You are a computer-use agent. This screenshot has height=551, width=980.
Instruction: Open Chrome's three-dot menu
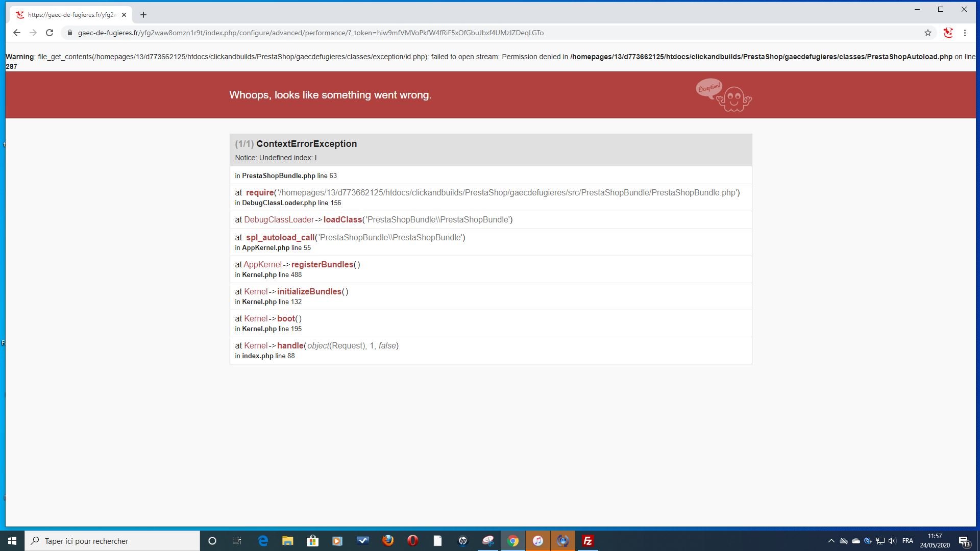click(965, 33)
